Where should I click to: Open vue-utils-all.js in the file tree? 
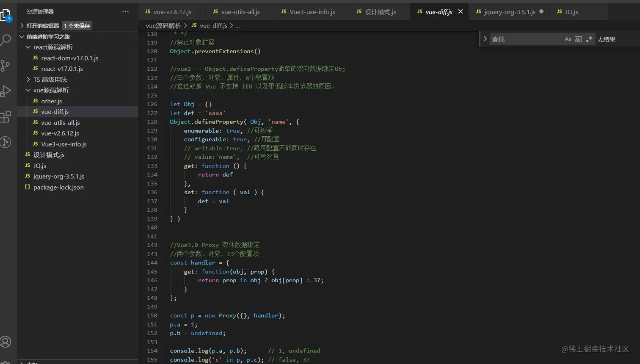pyautogui.click(x=60, y=123)
